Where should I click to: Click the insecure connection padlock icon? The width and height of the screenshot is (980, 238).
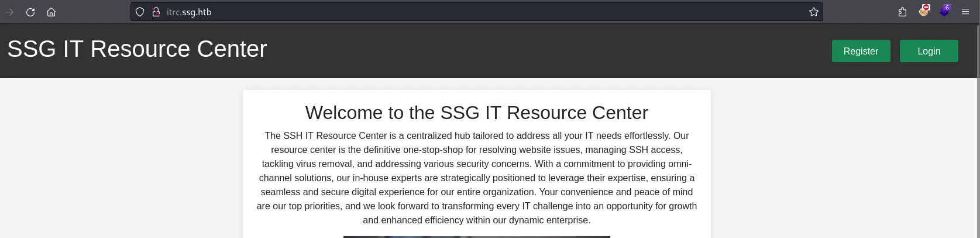pos(156,12)
